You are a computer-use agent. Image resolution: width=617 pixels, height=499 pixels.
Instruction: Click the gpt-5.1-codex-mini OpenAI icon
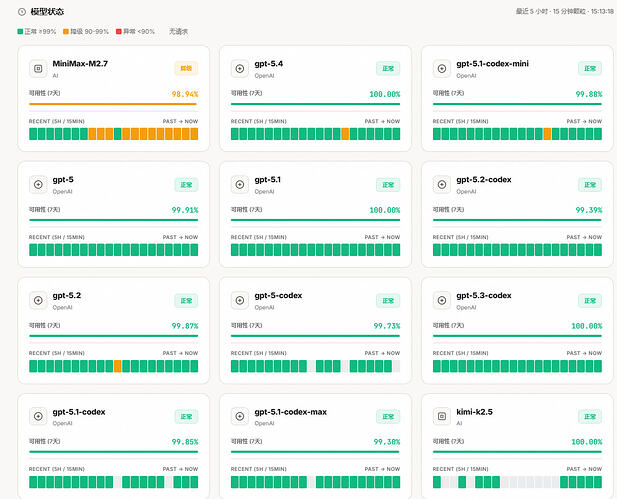click(442, 69)
